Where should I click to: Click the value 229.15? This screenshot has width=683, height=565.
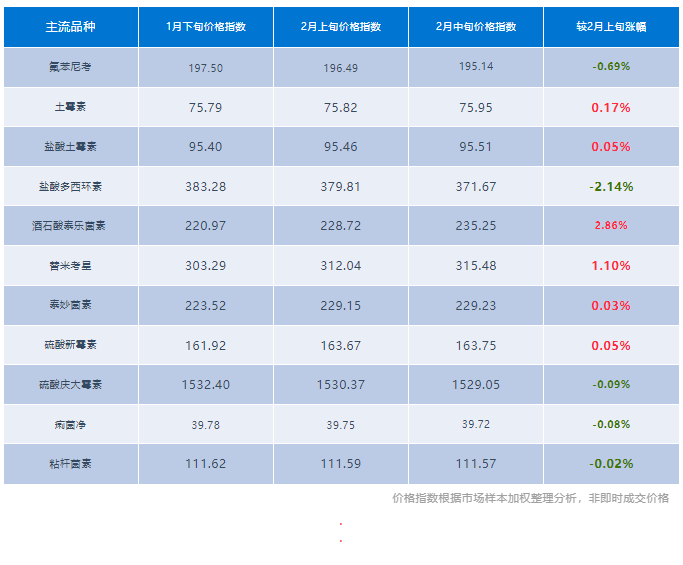[341, 306]
